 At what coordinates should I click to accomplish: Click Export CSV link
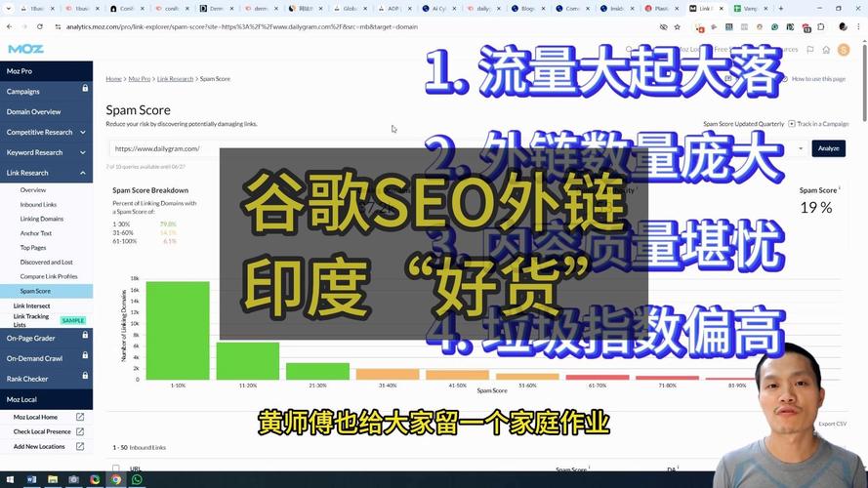click(833, 424)
